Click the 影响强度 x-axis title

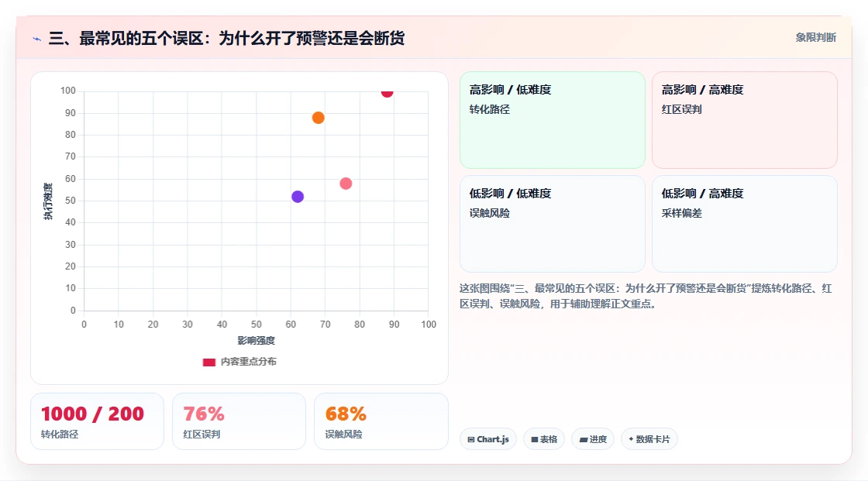[x=257, y=340]
